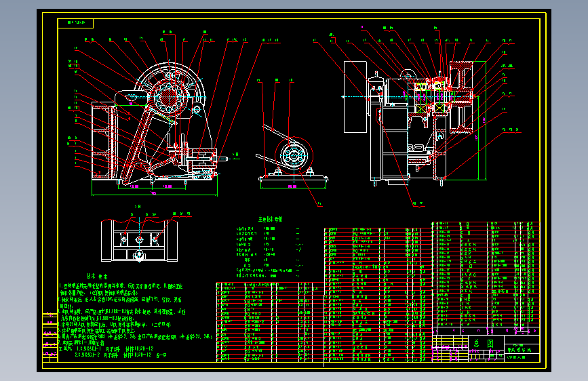588x381 pixels.
Task: Select the motor pulley circle in the middle view
Action: point(294,156)
